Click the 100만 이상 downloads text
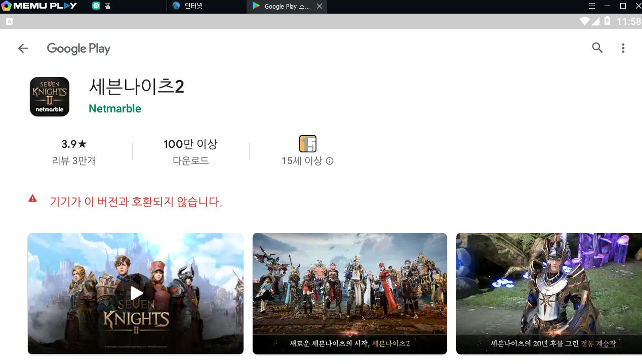This screenshot has height=364, width=642. 190,144
